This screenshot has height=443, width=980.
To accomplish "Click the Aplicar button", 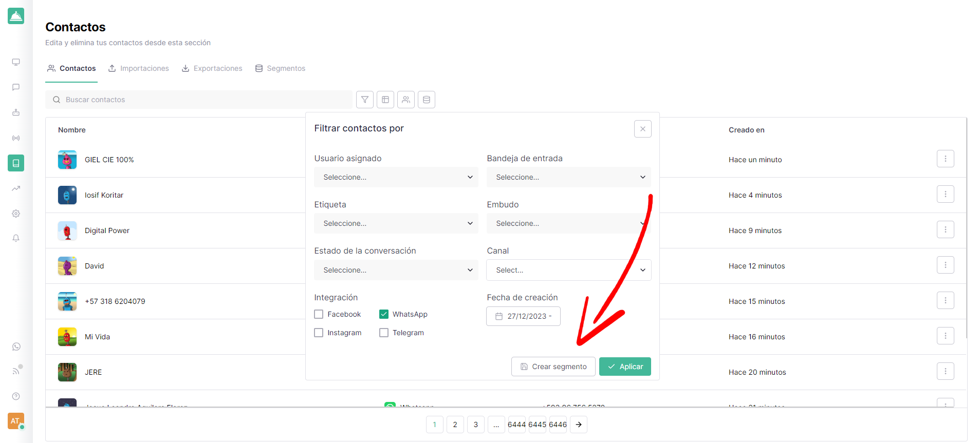I will coord(625,367).
